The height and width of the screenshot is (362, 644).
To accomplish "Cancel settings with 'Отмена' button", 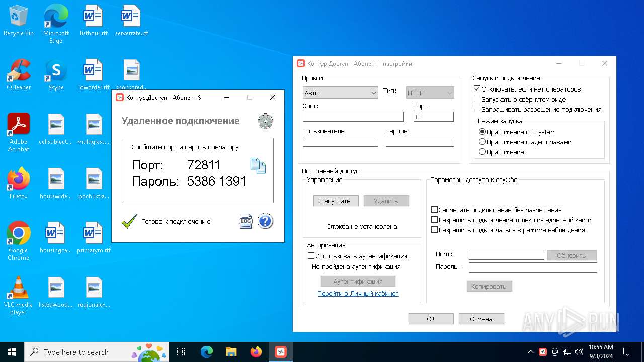I will 481,319.
